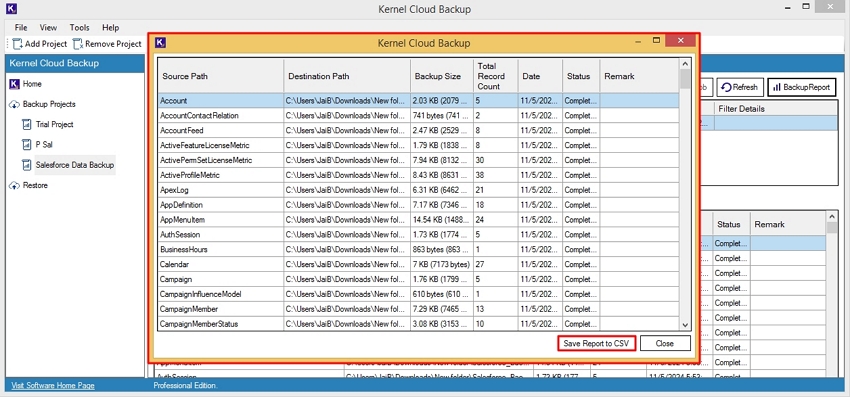Select the AccountContactRelation row

coord(418,116)
